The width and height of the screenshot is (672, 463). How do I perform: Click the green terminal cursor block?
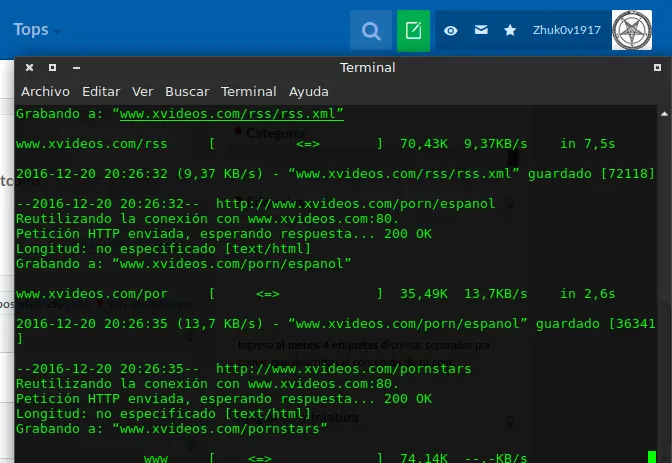(x=652, y=457)
